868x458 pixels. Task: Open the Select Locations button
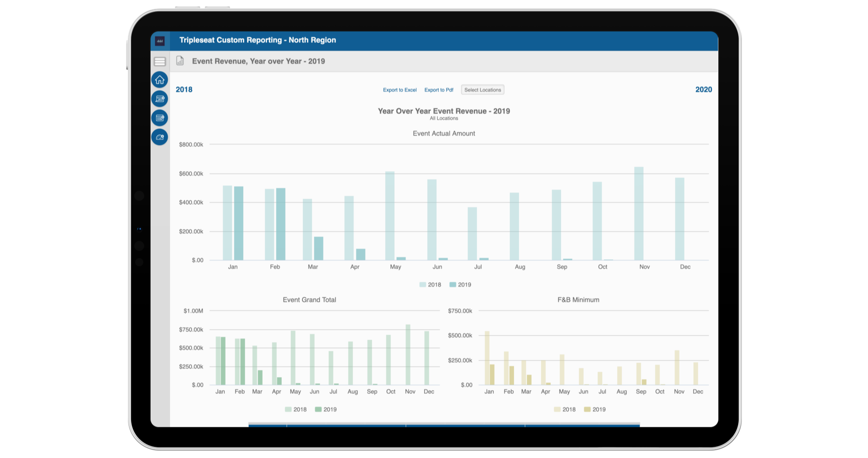click(x=482, y=90)
